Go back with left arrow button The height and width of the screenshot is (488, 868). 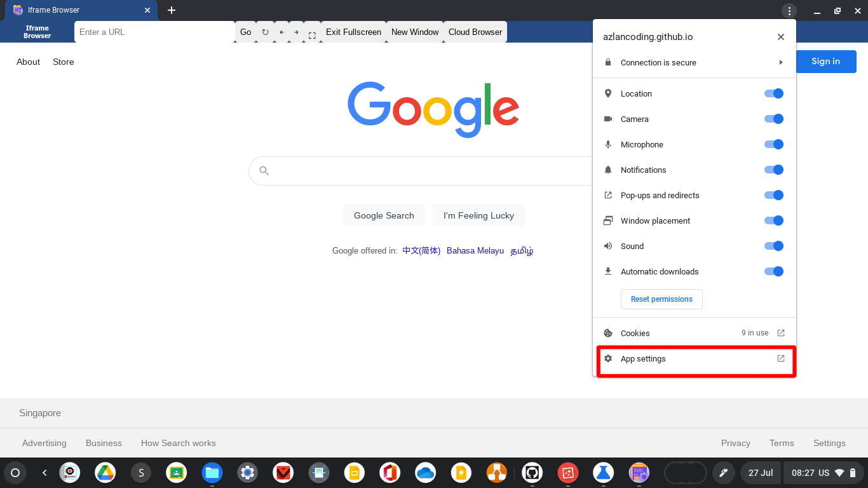(281, 32)
